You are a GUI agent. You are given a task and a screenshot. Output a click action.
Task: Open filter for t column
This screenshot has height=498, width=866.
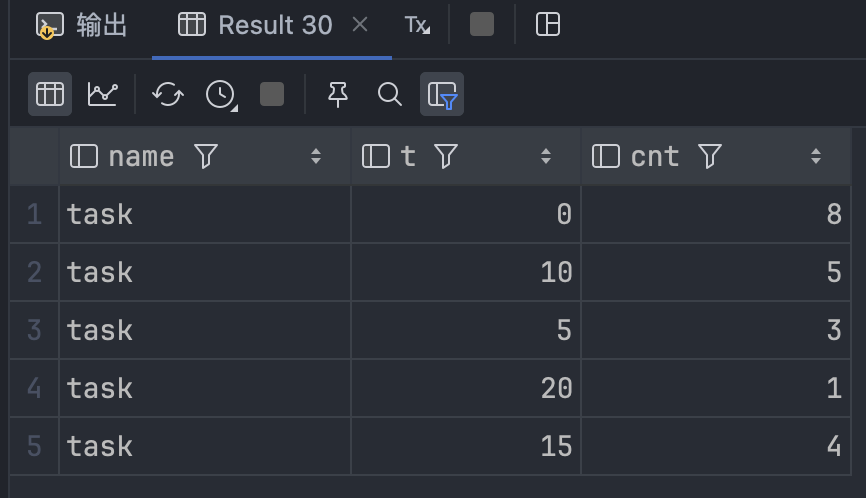(446, 156)
